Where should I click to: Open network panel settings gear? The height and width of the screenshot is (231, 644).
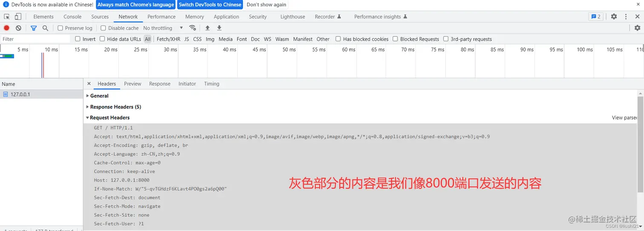click(x=637, y=28)
